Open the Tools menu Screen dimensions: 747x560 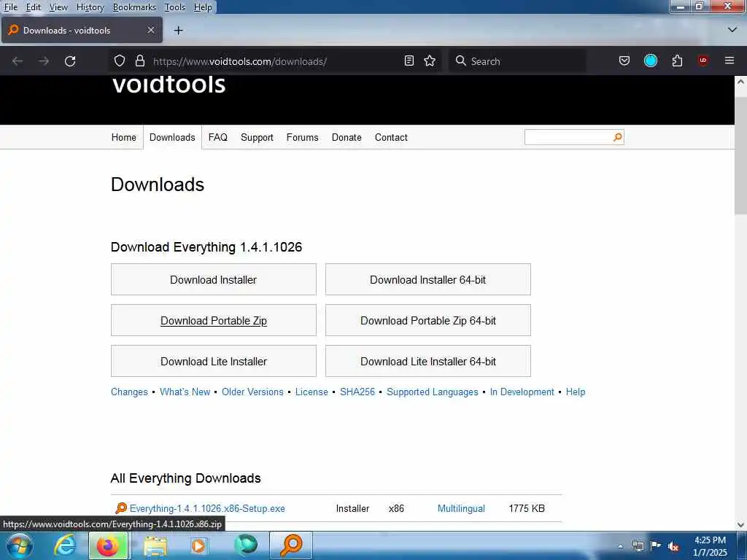(175, 7)
